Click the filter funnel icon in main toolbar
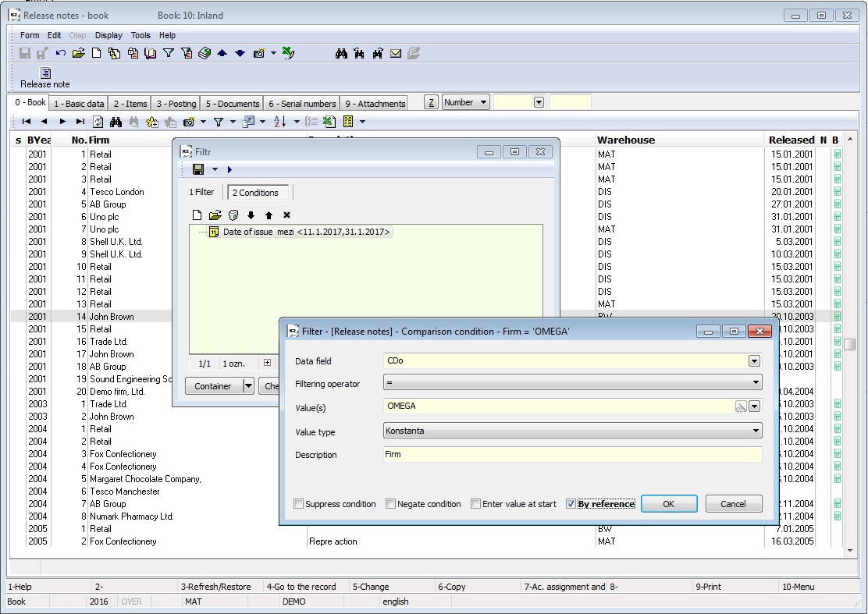The width and height of the screenshot is (868, 614). [x=168, y=53]
